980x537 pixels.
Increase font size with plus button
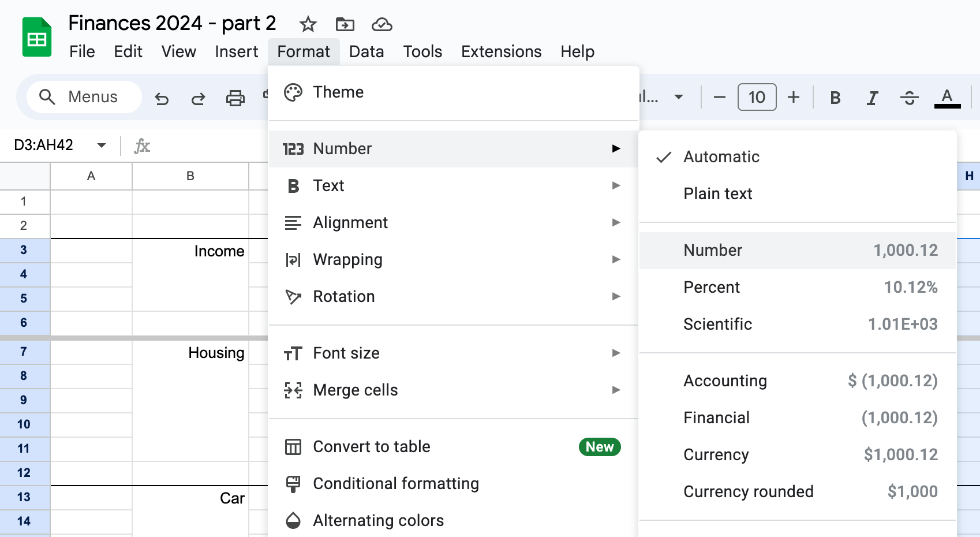[x=794, y=97]
